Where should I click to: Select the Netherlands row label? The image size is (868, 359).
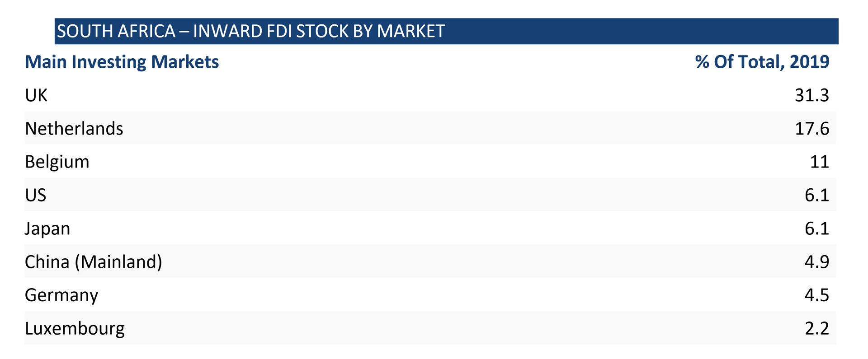tap(74, 129)
